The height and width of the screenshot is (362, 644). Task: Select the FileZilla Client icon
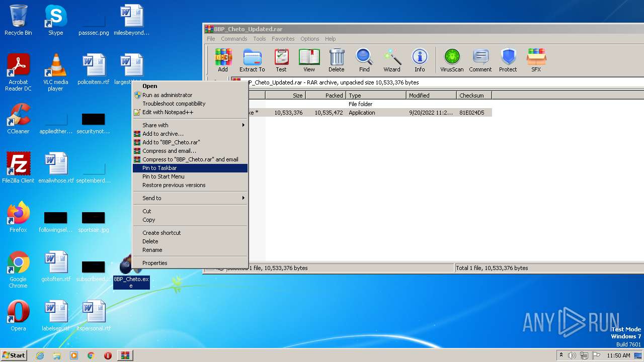pyautogui.click(x=18, y=168)
